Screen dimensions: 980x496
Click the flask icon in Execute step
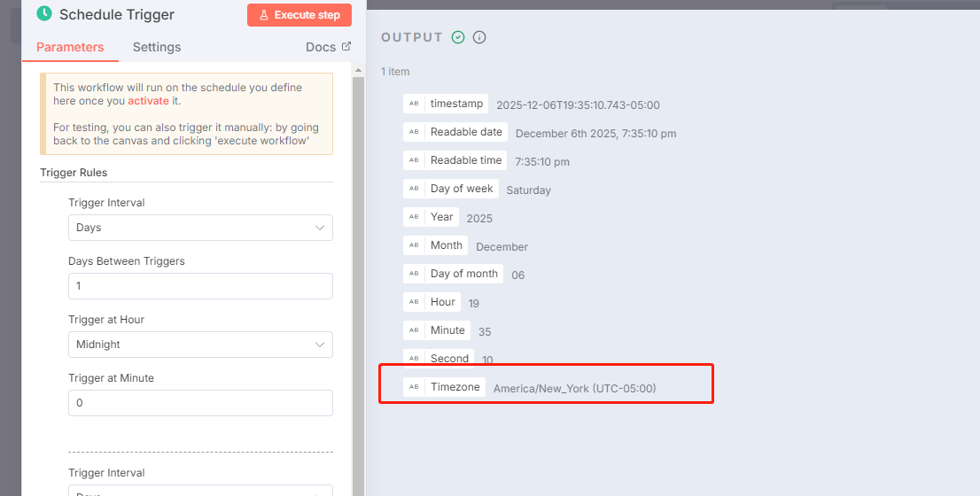click(264, 15)
